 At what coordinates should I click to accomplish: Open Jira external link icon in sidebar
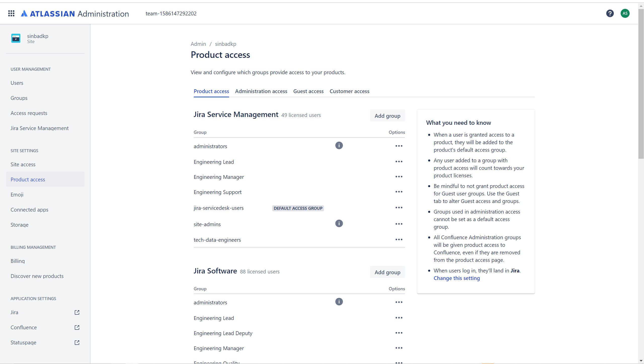[x=77, y=312]
